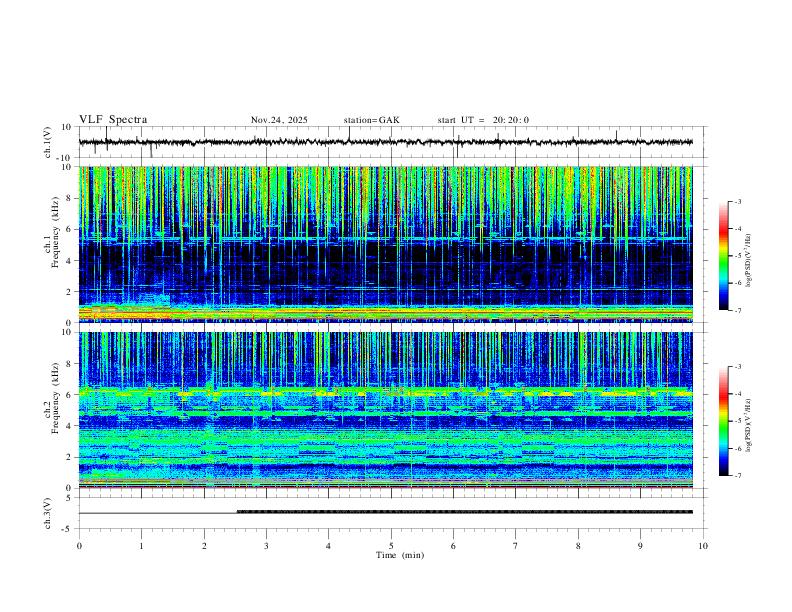Image resolution: width=792 pixels, height=612 pixels.
Task: Click the "station=GAK" header label
Action: (x=372, y=120)
